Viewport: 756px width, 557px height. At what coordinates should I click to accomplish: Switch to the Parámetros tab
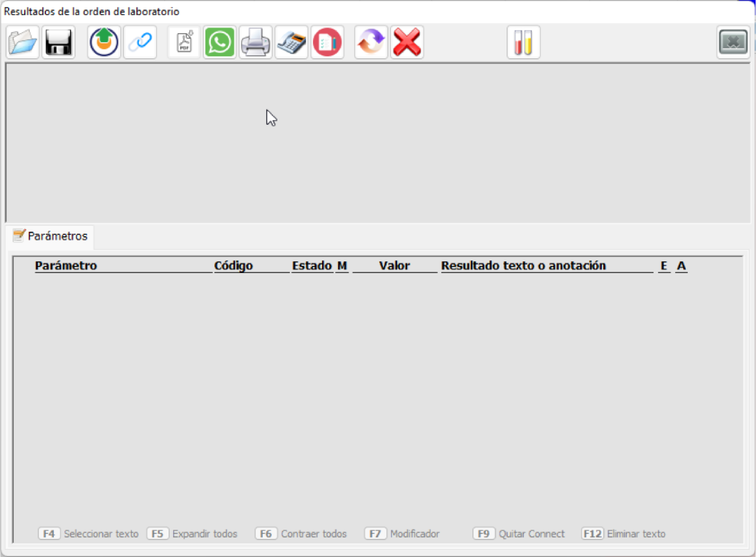pyautogui.click(x=51, y=236)
